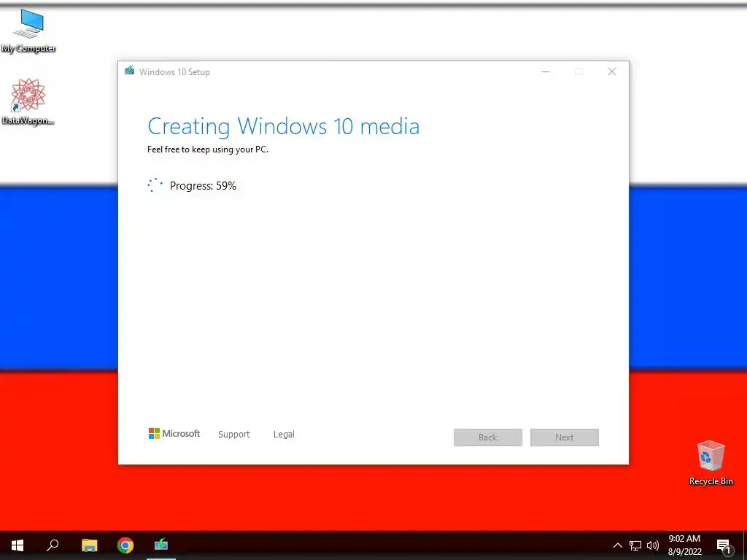This screenshot has width=747, height=560.
Task: Open the Legal link
Action: click(284, 435)
